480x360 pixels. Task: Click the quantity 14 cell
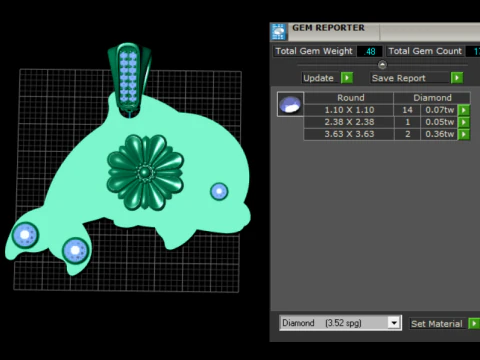(x=407, y=110)
